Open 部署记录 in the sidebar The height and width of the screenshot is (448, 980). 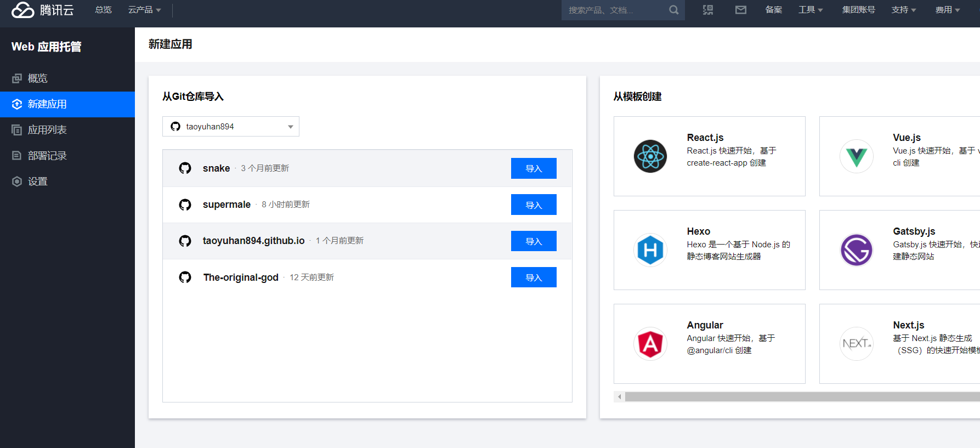click(67, 156)
